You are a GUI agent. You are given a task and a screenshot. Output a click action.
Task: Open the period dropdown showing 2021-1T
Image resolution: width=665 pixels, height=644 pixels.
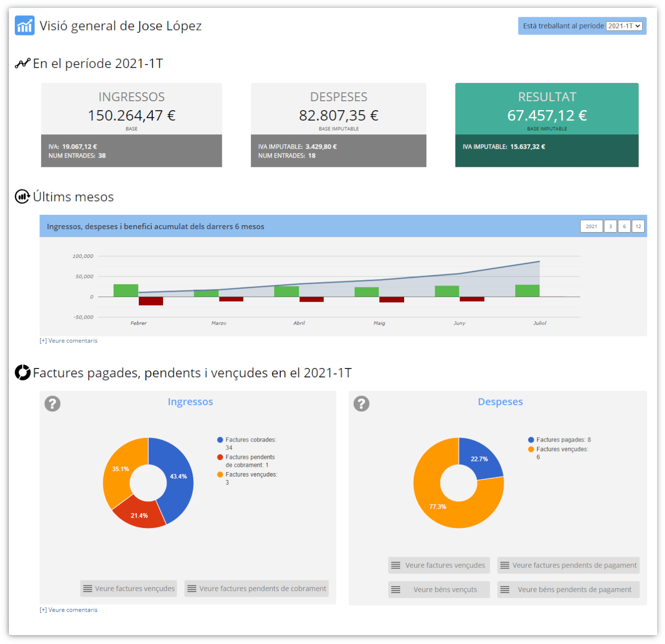tap(624, 26)
